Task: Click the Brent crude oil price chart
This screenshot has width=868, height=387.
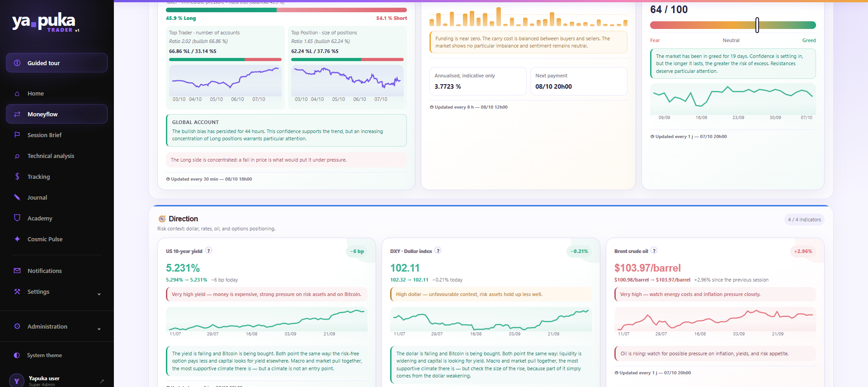Action: click(x=715, y=319)
